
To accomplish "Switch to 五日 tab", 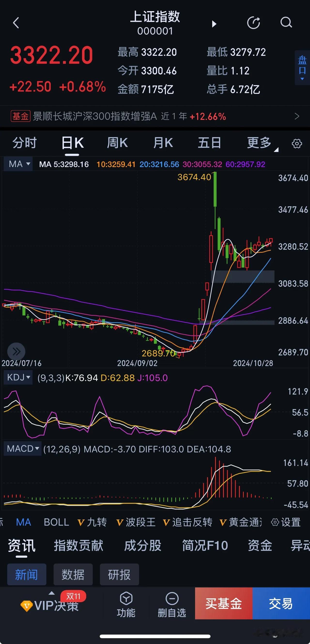I will coord(209,143).
